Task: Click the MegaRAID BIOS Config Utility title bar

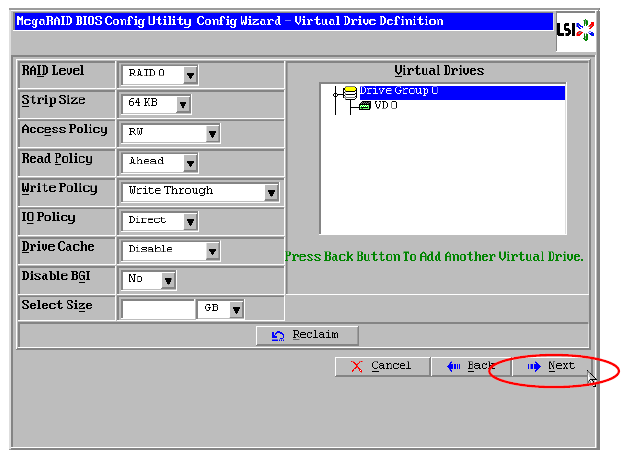Action: point(284,21)
